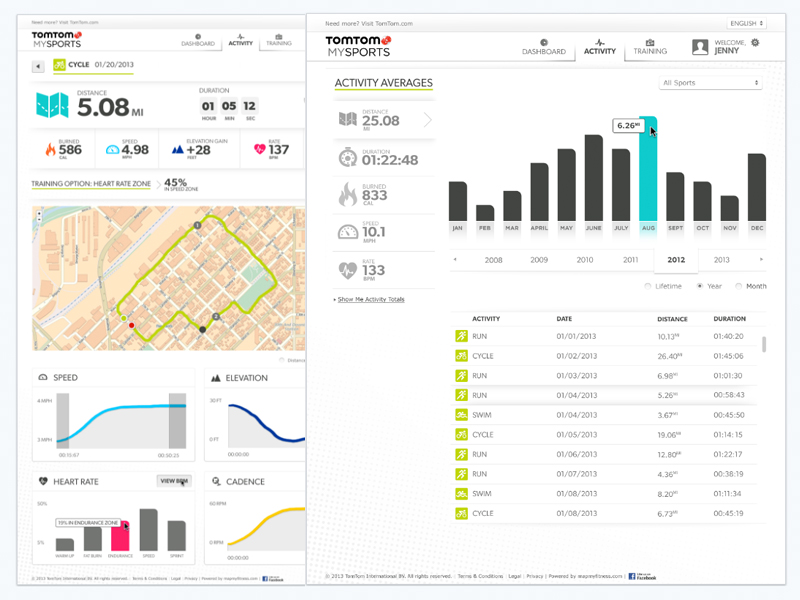Click the heart icon beside Rate 133
Viewport: 800px width, 600px height.
coord(348,270)
